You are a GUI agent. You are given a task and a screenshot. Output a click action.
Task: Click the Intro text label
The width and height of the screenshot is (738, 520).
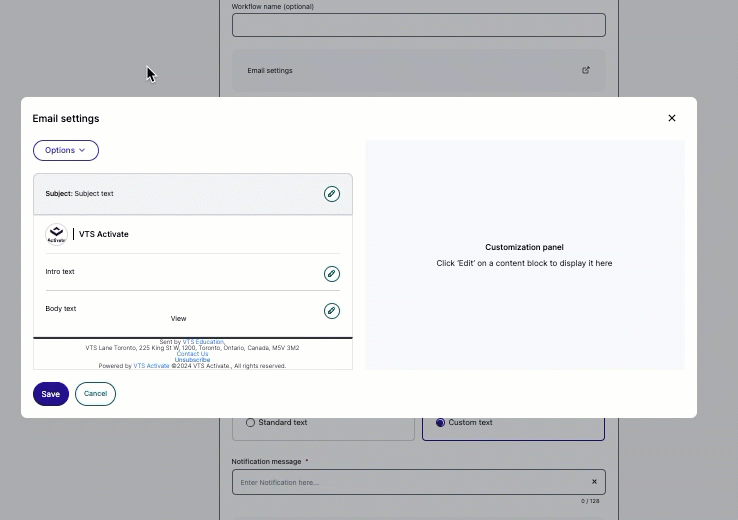click(60, 272)
